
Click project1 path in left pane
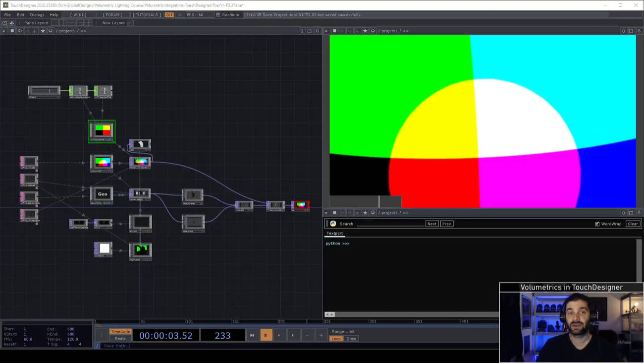(x=67, y=31)
